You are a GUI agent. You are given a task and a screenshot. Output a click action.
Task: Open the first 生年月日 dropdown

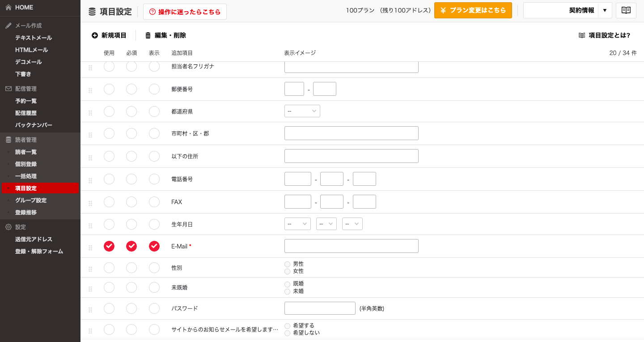297,224
